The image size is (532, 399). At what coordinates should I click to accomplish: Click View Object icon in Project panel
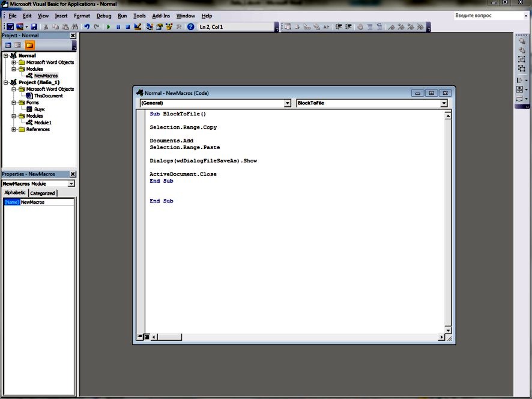(17, 45)
